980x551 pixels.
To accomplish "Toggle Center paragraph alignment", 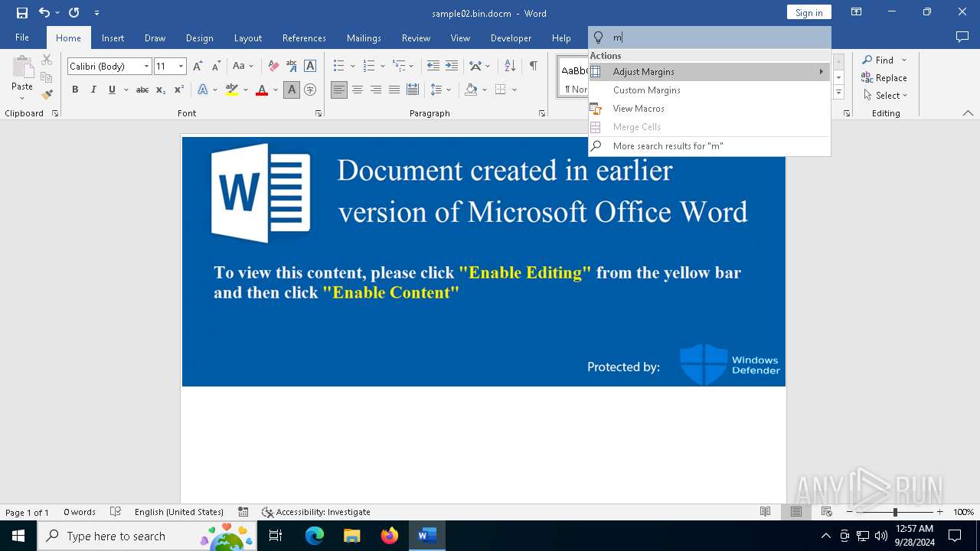I will tap(358, 90).
